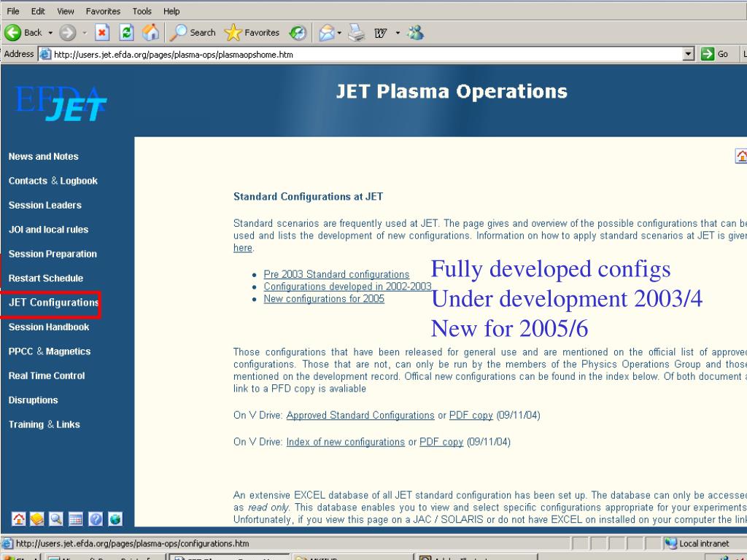Open Session Handbook sidebar link
The width and height of the screenshot is (747, 560).
[x=49, y=327]
